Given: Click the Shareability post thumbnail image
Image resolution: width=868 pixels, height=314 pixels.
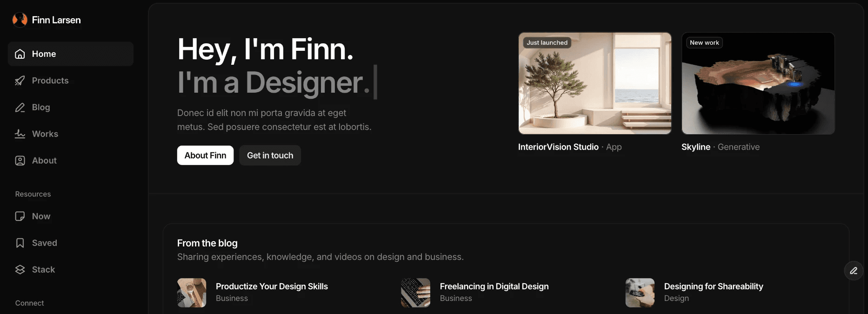Looking at the screenshot, I should point(640,293).
